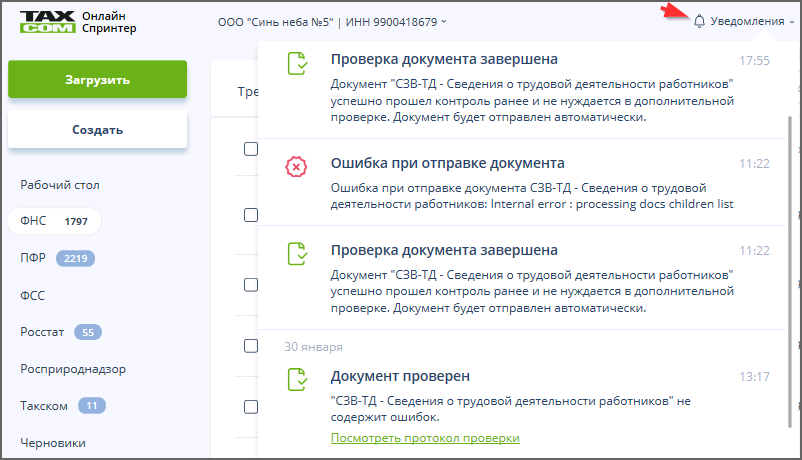This screenshot has width=802, height=460.
Task: Click the 2219 badge next to ПФР
Action: 75,258
